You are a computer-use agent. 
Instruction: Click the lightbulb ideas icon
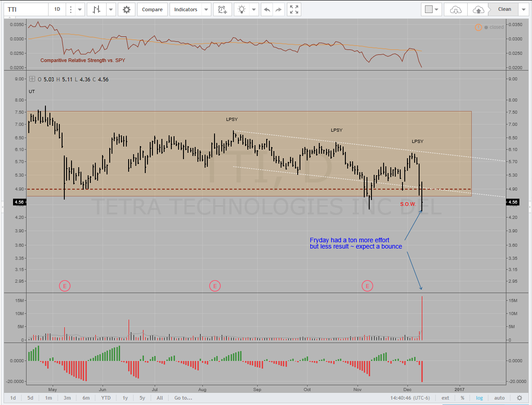point(242,9)
